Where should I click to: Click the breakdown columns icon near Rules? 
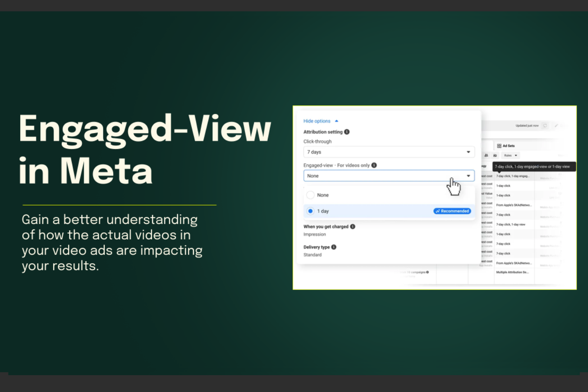coord(495,156)
